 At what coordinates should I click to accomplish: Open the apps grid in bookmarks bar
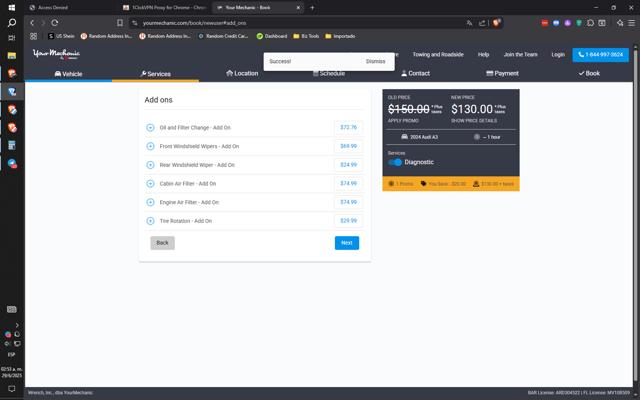click(x=33, y=36)
